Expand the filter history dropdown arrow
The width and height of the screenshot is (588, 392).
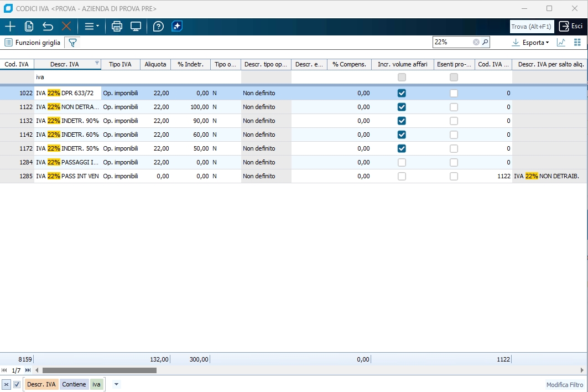coord(116,384)
